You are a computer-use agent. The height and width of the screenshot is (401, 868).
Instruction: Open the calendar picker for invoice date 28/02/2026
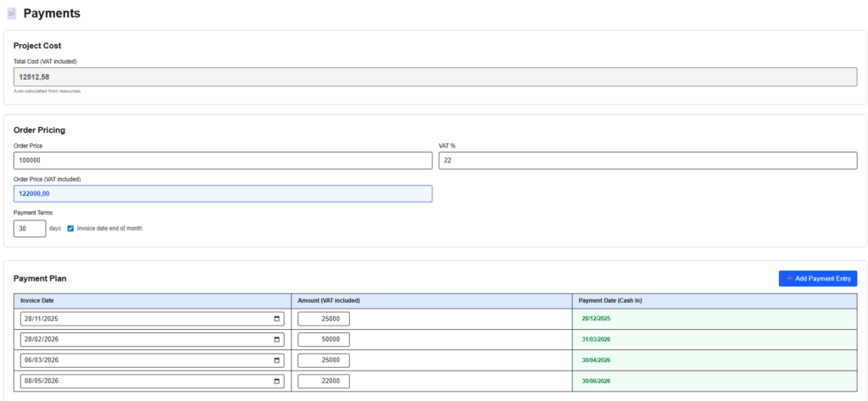277,339
